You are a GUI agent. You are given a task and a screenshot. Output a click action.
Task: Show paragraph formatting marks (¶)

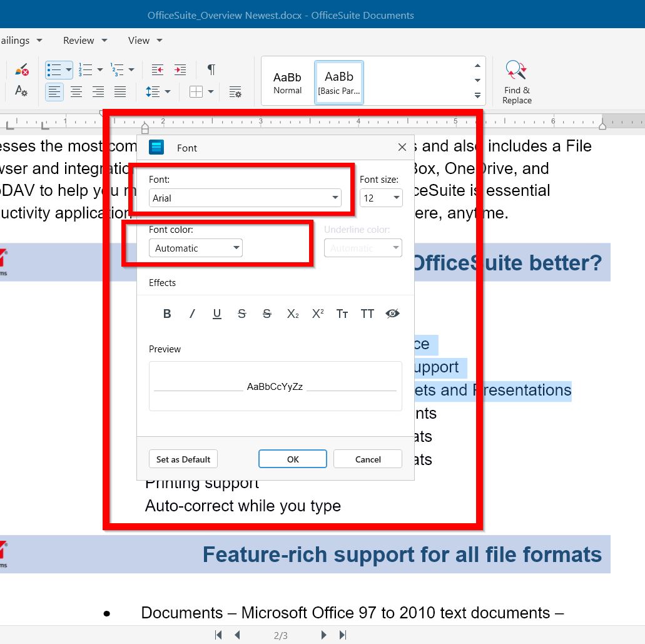pyautogui.click(x=211, y=69)
